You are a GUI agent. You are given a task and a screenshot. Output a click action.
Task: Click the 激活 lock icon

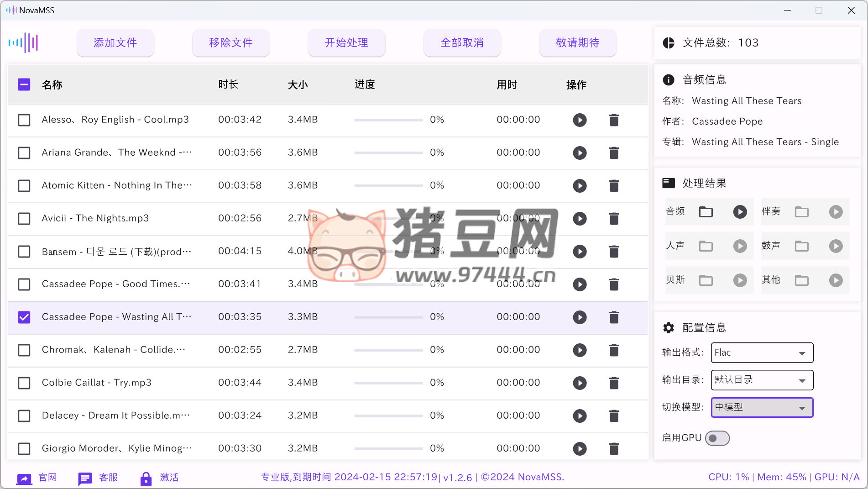click(x=146, y=478)
